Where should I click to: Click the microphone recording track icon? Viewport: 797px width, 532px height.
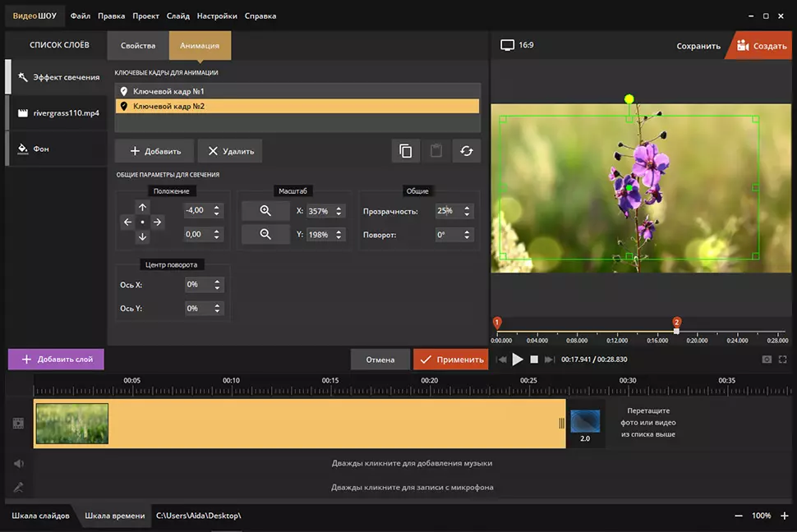pos(18,488)
